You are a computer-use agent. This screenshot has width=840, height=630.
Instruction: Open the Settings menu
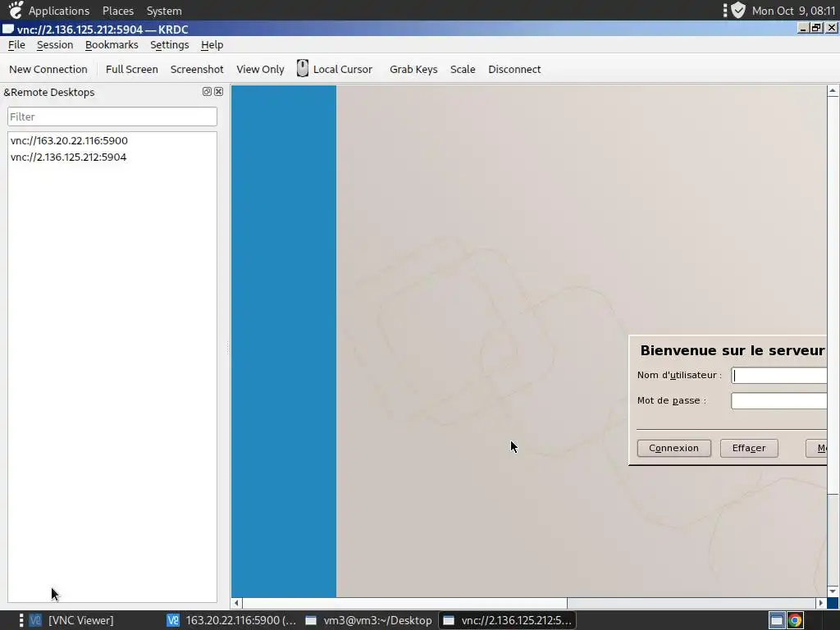point(169,45)
